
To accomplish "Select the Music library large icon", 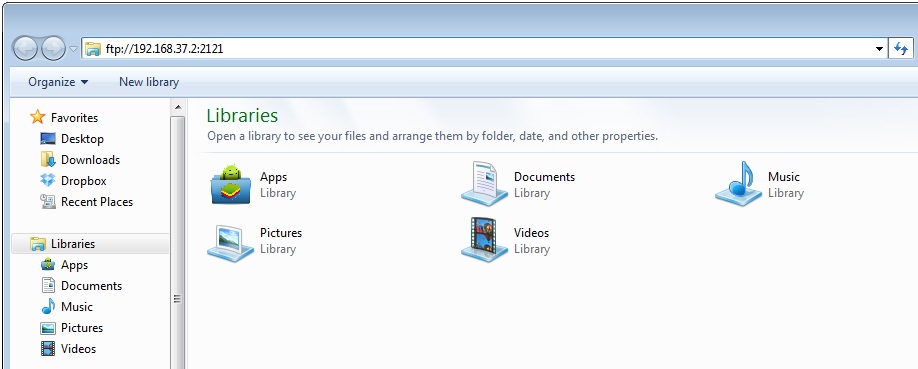I will coord(738,183).
